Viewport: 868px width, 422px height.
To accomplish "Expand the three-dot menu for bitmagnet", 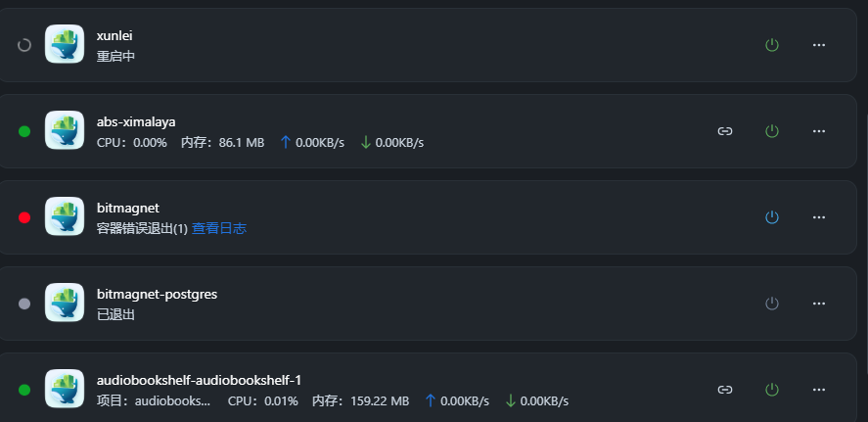I will click(819, 217).
